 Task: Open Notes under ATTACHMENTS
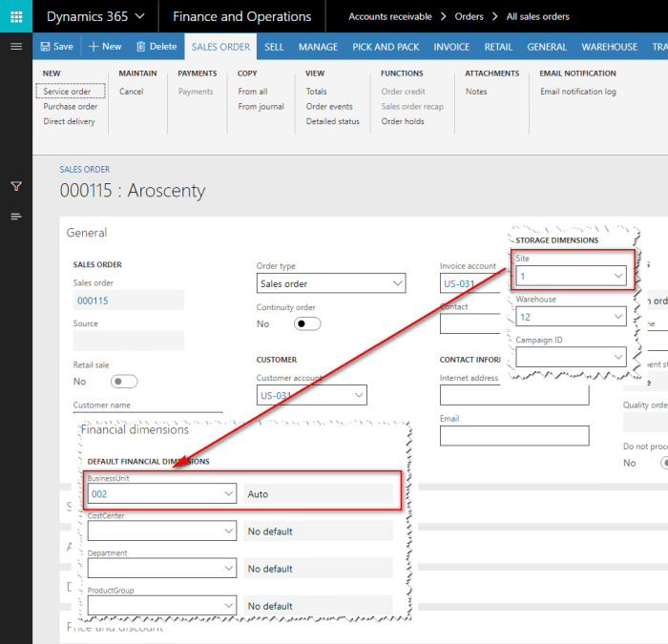coord(476,92)
